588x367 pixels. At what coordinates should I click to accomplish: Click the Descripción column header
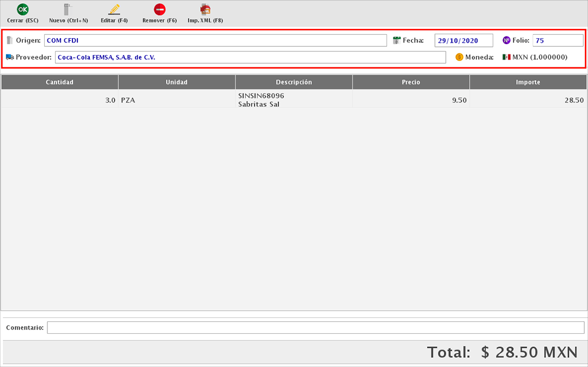[x=293, y=82]
